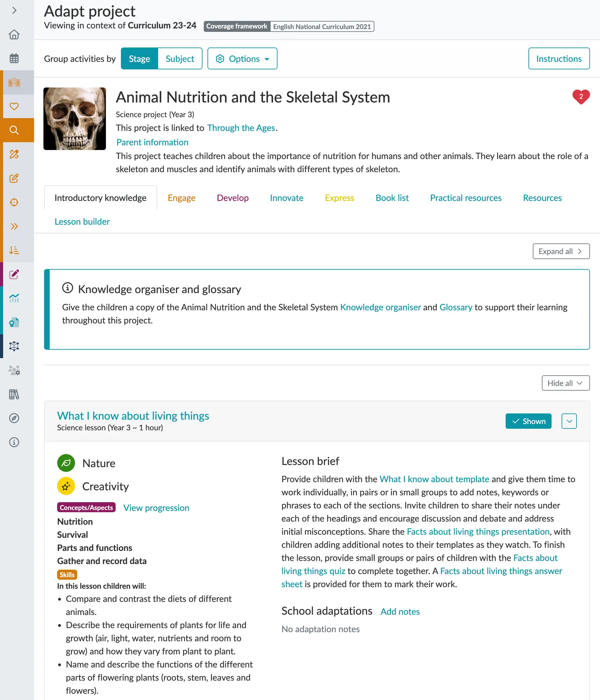Open the Options dropdown

(x=242, y=59)
